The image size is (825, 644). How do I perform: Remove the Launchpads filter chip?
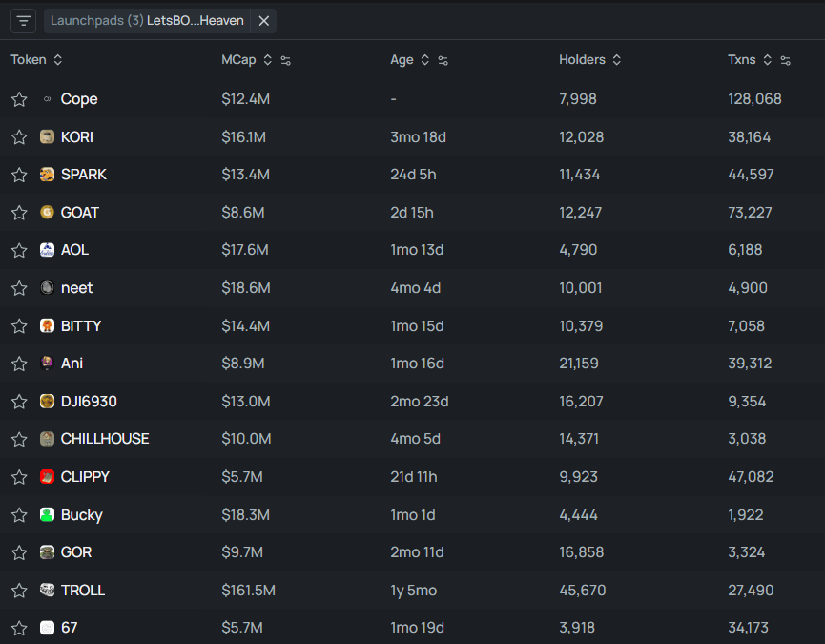(x=264, y=20)
